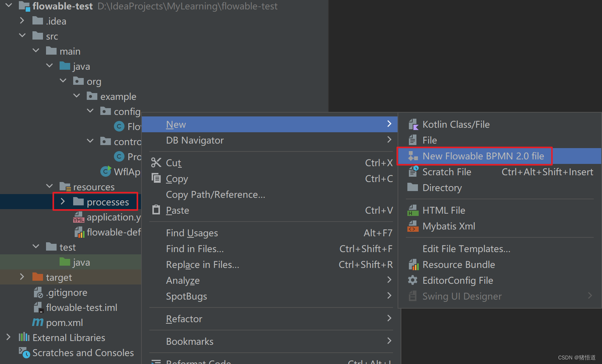Expand the .idea folder arrow
The height and width of the screenshot is (364, 602).
(22, 20)
